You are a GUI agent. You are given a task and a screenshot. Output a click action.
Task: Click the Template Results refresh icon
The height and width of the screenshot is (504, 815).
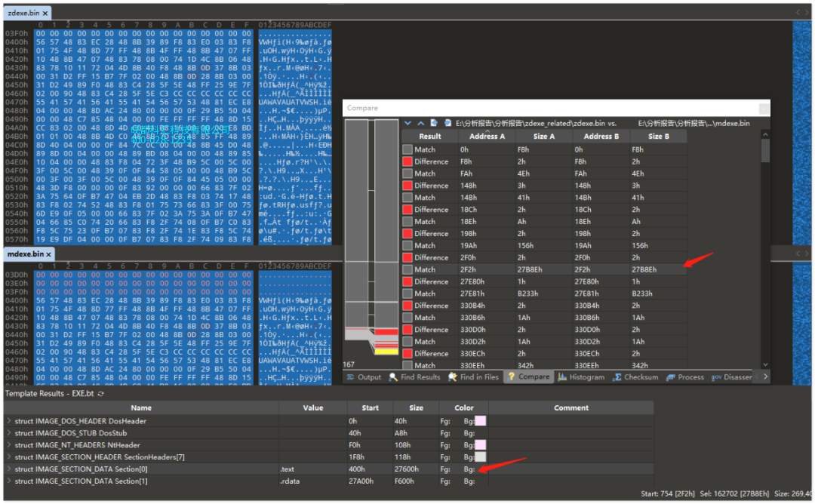click(101, 394)
